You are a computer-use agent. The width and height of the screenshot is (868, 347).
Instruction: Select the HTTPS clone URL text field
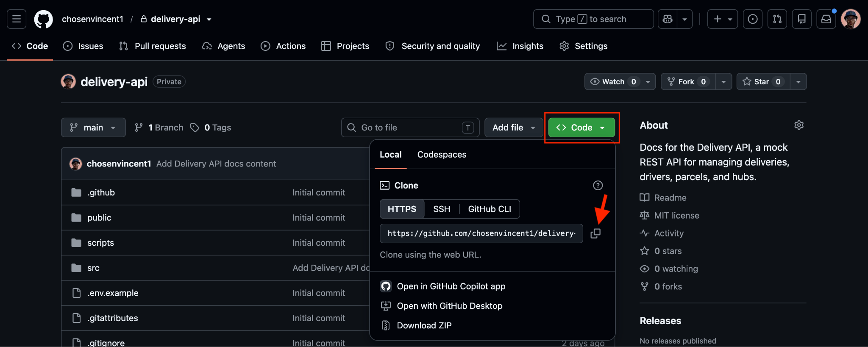[x=481, y=233]
